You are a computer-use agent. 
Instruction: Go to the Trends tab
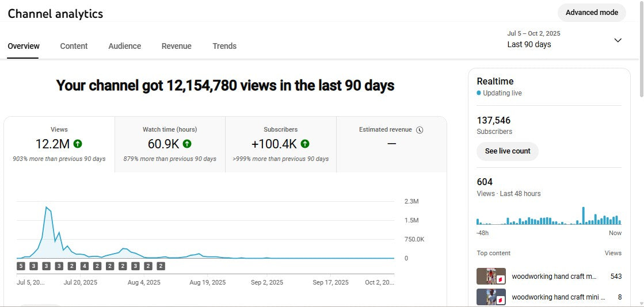pyautogui.click(x=224, y=46)
